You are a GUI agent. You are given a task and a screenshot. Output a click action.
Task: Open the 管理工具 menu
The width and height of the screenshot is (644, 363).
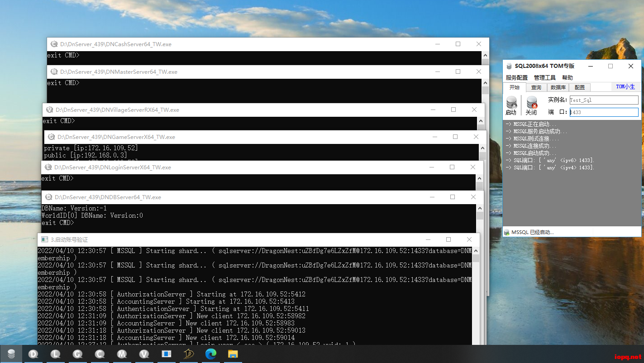pyautogui.click(x=545, y=78)
